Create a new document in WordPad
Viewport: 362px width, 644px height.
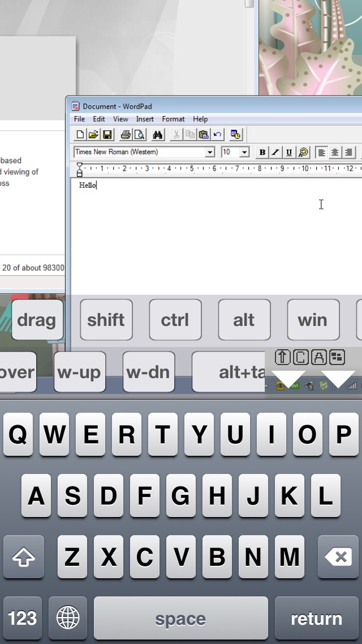[80, 135]
